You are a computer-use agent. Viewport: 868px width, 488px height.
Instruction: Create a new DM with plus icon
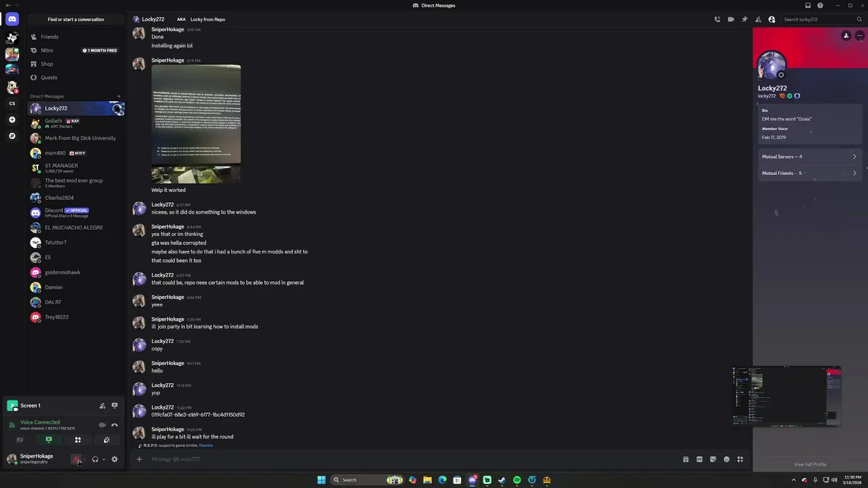(119, 96)
